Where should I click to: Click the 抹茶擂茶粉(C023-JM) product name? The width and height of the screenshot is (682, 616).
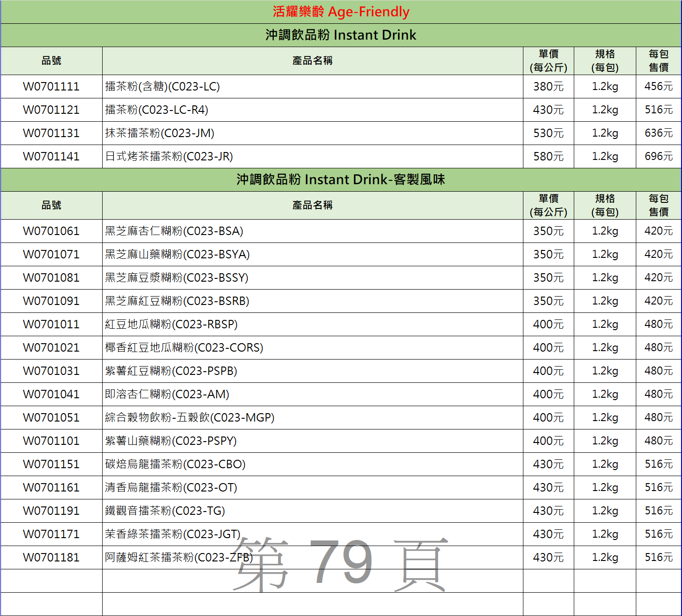click(x=160, y=133)
